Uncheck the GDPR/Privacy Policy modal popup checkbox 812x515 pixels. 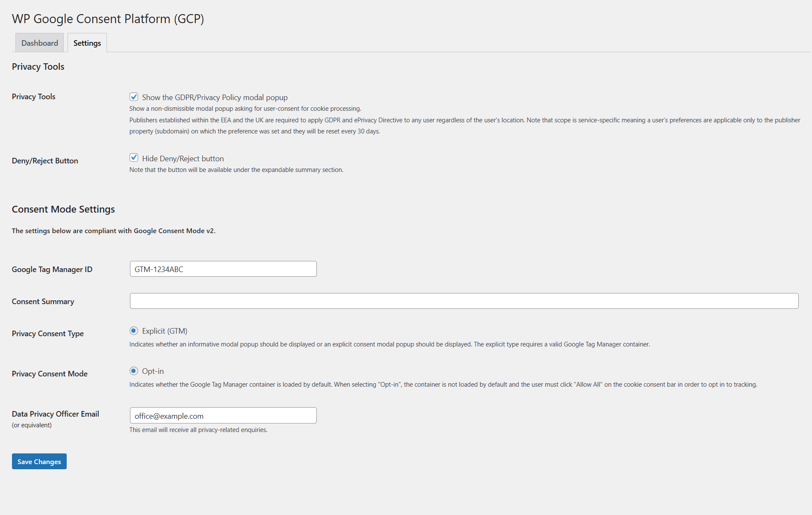click(134, 97)
